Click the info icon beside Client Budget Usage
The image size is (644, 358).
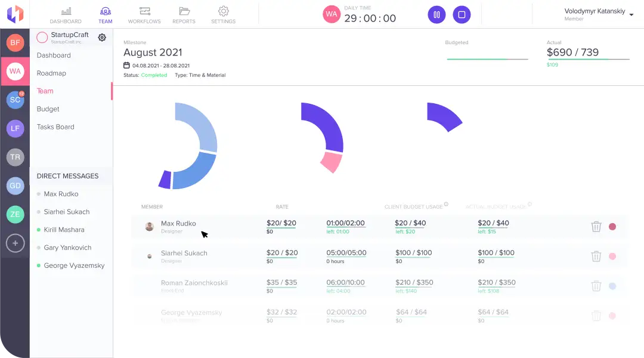pyautogui.click(x=446, y=205)
